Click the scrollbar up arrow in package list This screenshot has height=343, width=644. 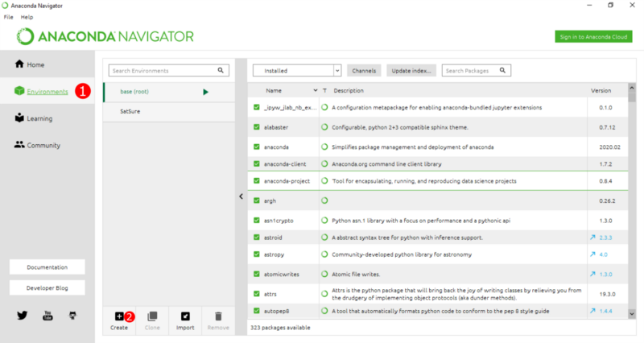tap(632, 88)
